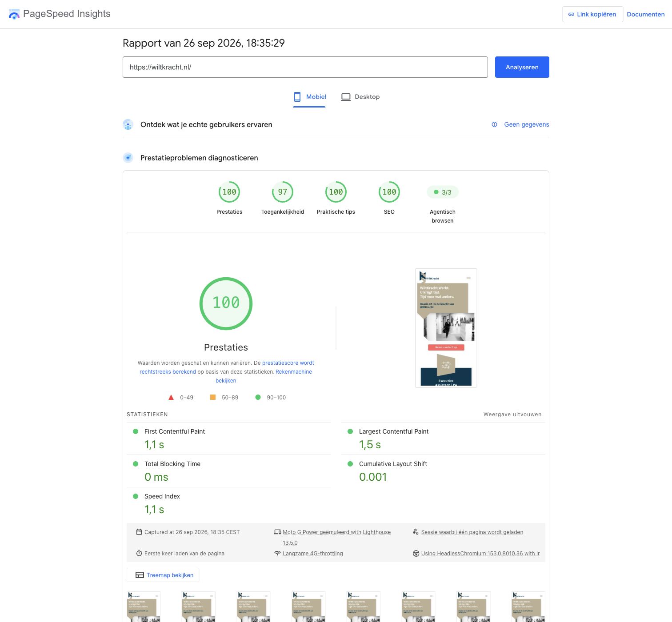Click the link icon in Link kopiëren

click(x=571, y=14)
